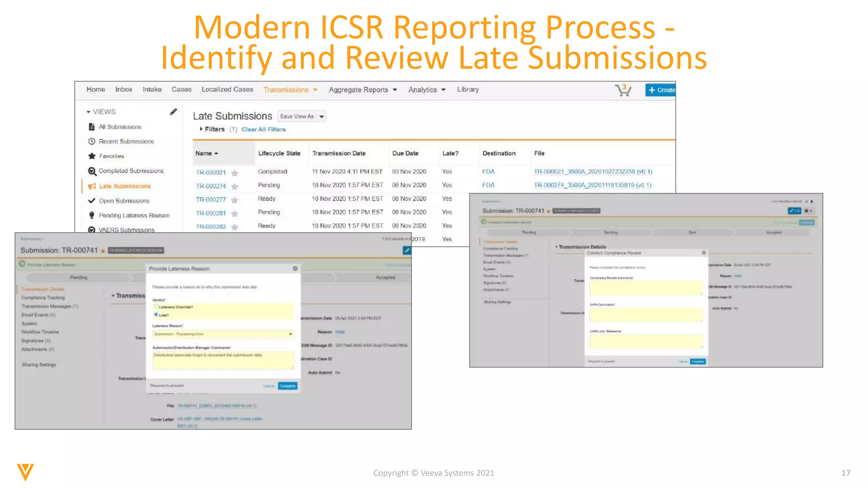Click the Lifecycle State column header
Screen dimensions: 868x488
pyautogui.click(x=279, y=153)
